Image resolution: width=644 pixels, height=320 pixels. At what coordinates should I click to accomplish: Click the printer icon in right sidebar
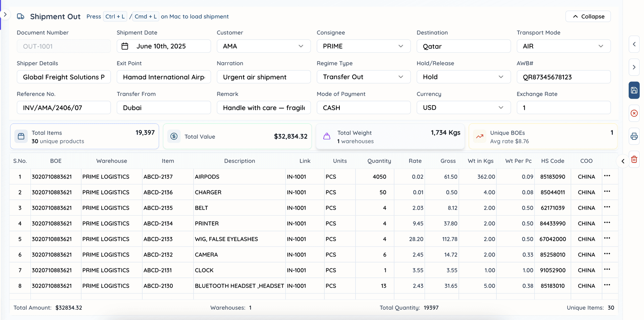(634, 136)
